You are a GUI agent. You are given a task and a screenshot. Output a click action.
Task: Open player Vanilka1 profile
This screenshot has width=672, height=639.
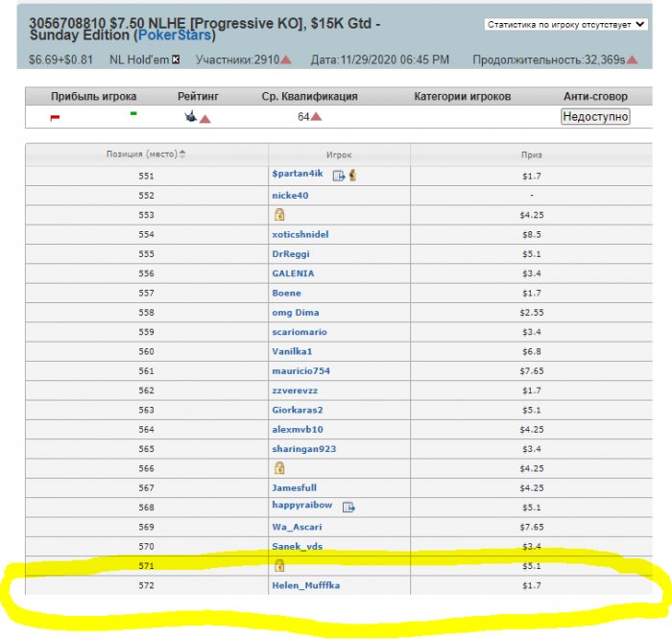[292, 351]
